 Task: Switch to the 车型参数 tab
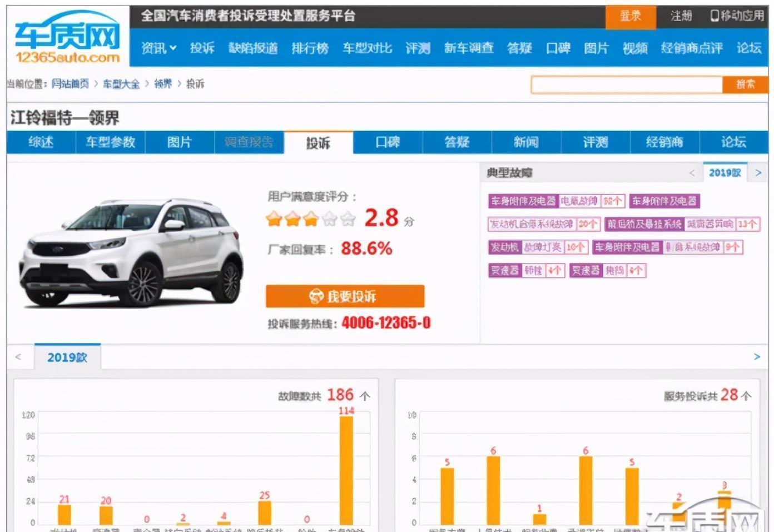pyautogui.click(x=110, y=142)
